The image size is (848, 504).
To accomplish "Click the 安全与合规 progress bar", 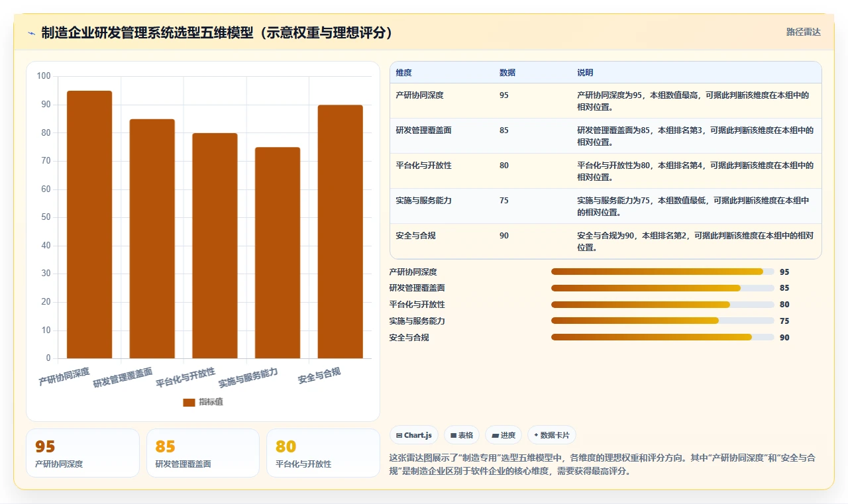I will pos(662,338).
